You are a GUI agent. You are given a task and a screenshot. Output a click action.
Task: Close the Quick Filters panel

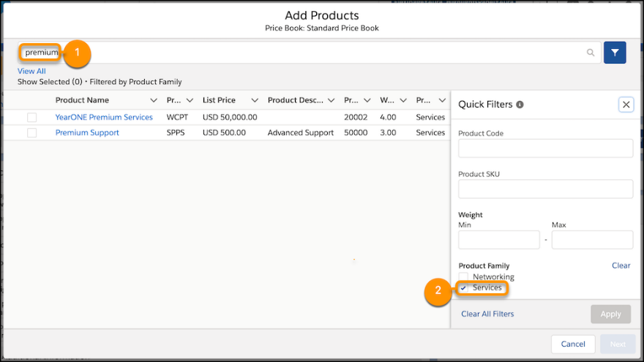[x=626, y=105]
